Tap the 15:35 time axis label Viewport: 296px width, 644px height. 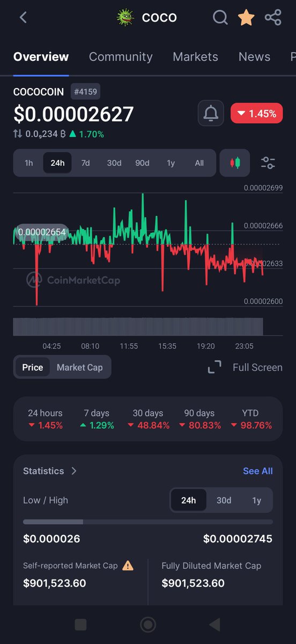coord(167,346)
